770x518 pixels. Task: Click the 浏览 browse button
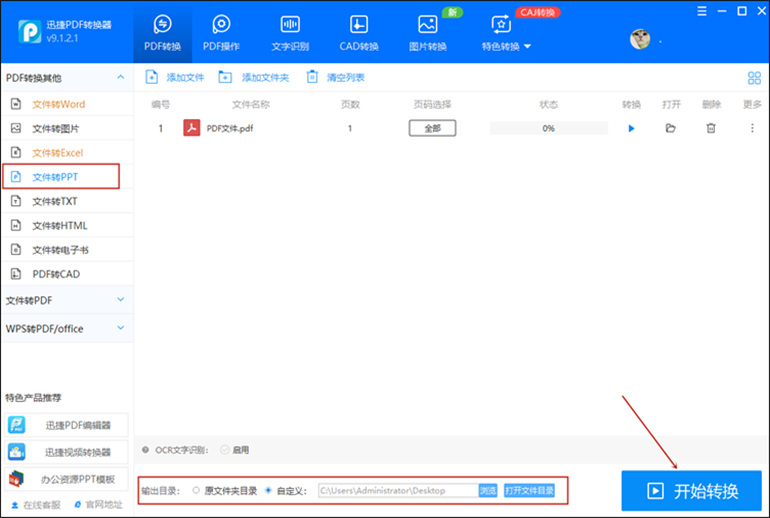488,491
